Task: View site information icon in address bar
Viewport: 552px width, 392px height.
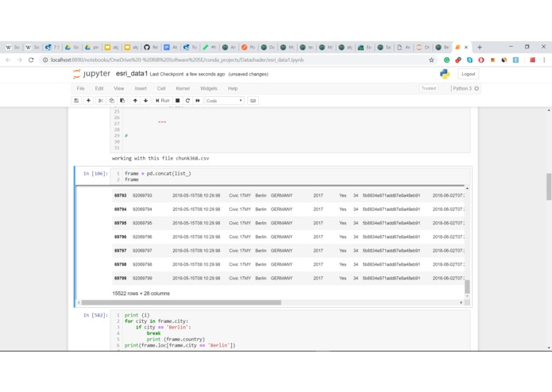Action: 45,60
